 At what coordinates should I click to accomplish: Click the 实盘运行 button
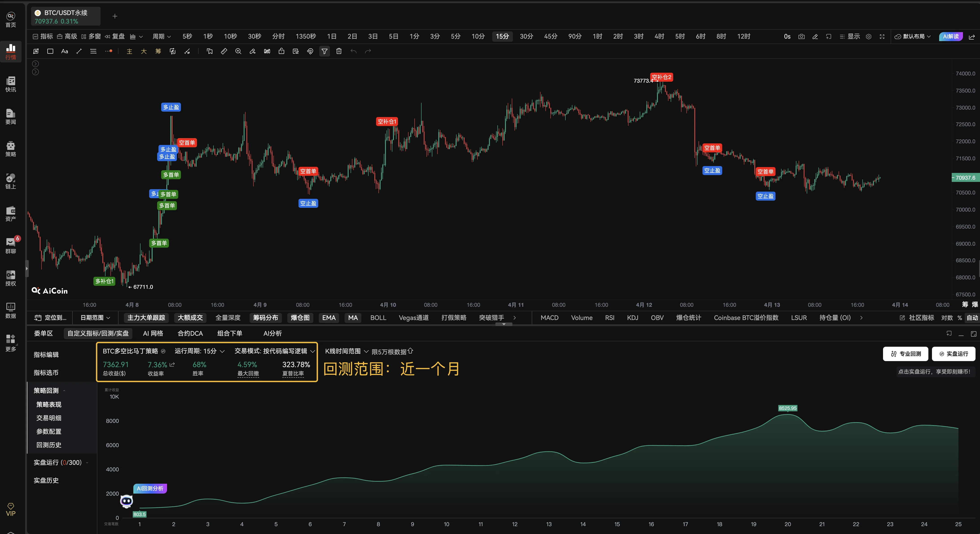click(953, 354)
